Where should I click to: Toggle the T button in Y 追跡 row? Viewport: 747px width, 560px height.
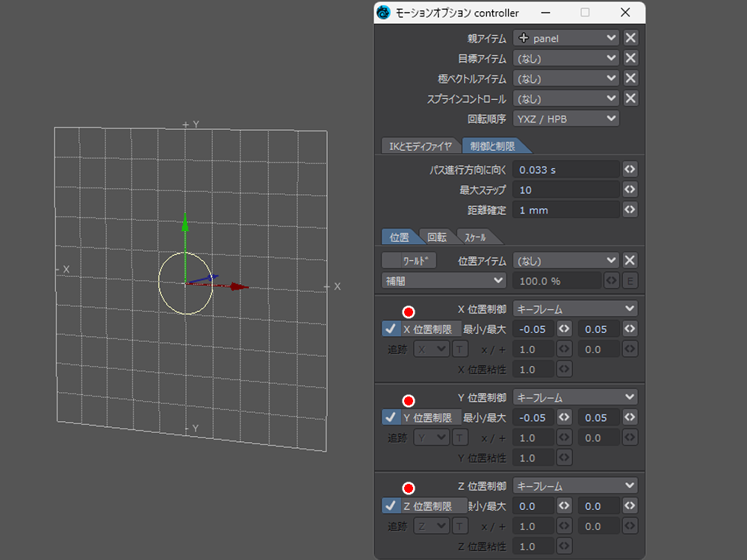459,438
